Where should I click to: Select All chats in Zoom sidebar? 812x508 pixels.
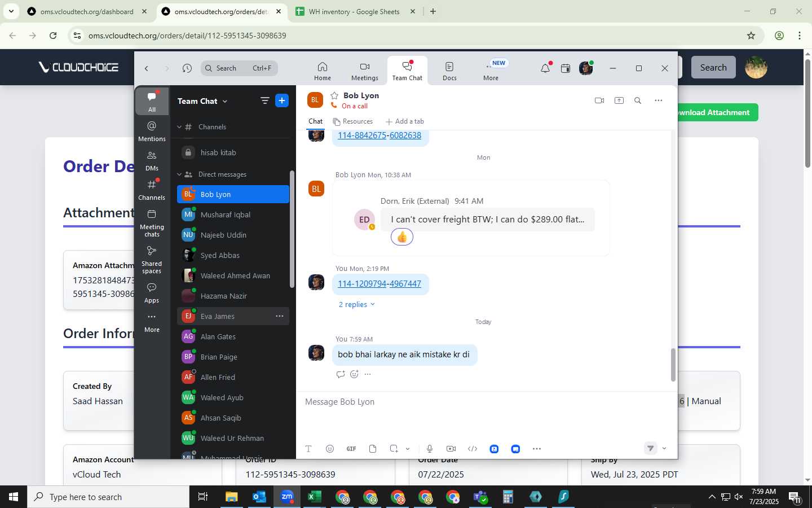(x=152, y=102)
